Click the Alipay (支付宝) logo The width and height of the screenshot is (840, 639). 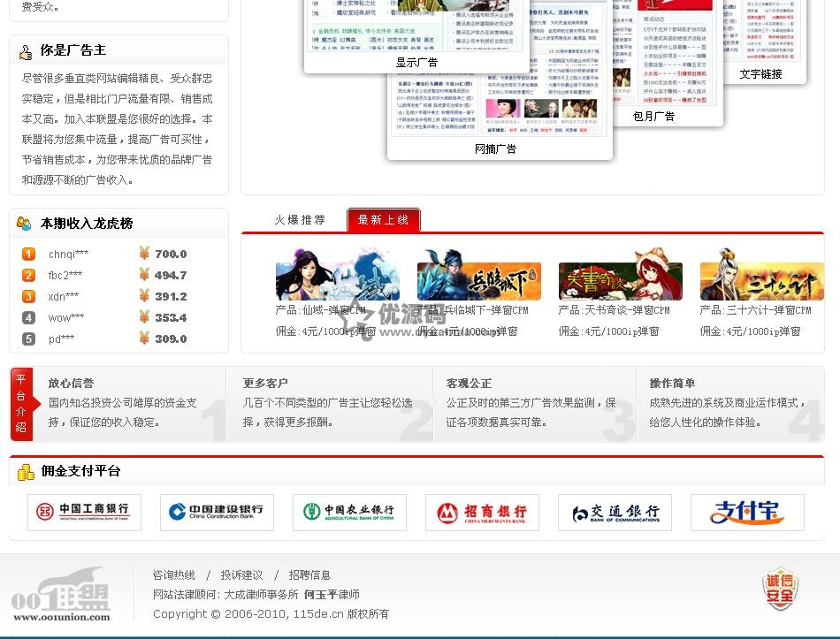747,512
